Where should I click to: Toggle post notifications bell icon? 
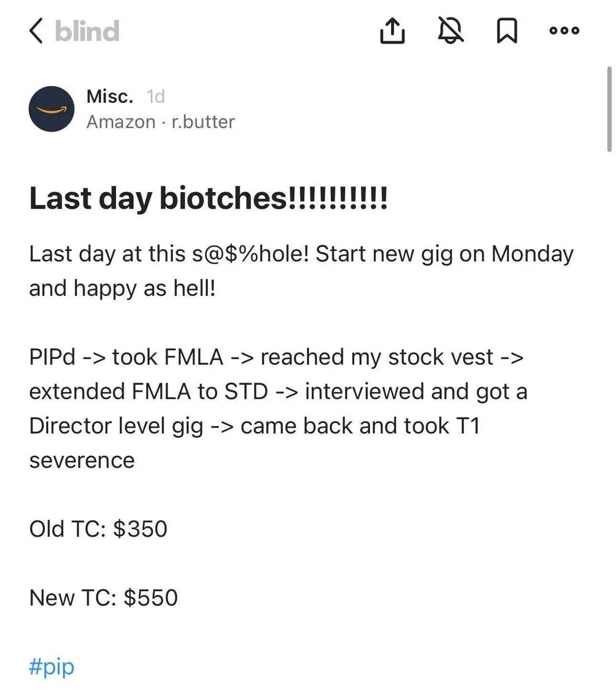pos(450,31)
